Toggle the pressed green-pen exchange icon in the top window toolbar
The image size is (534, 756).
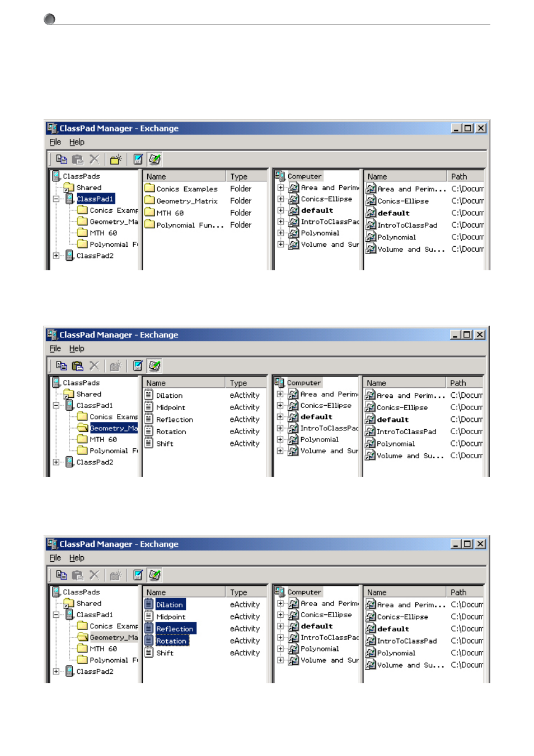click(154, 159)
